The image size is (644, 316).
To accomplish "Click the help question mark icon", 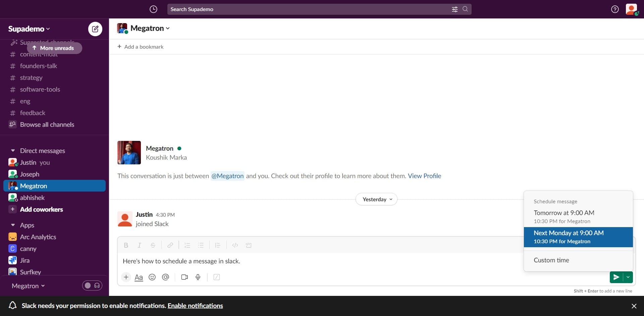I will (x=614, y=9).
